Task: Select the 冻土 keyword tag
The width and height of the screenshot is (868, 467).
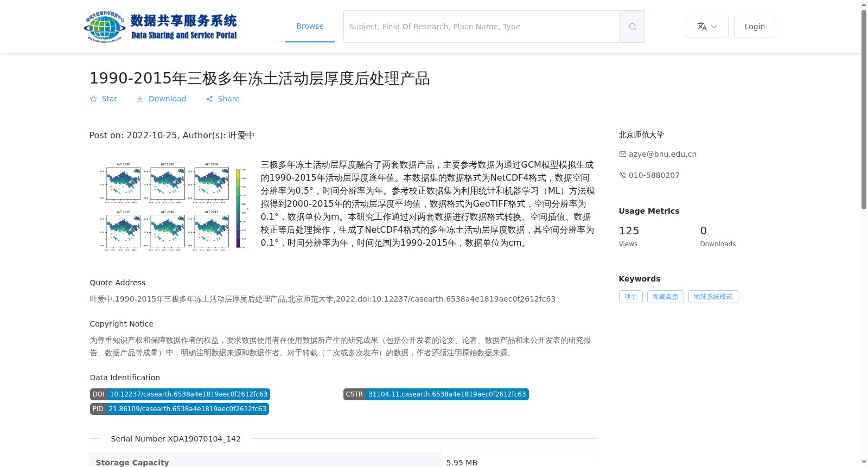Action: (x=630, y=297)
